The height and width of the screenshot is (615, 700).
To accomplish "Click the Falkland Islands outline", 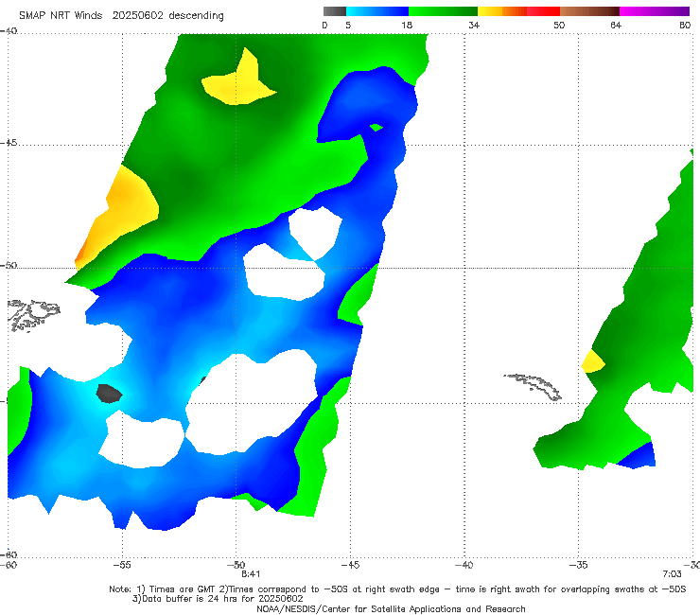I will point(33,315).
